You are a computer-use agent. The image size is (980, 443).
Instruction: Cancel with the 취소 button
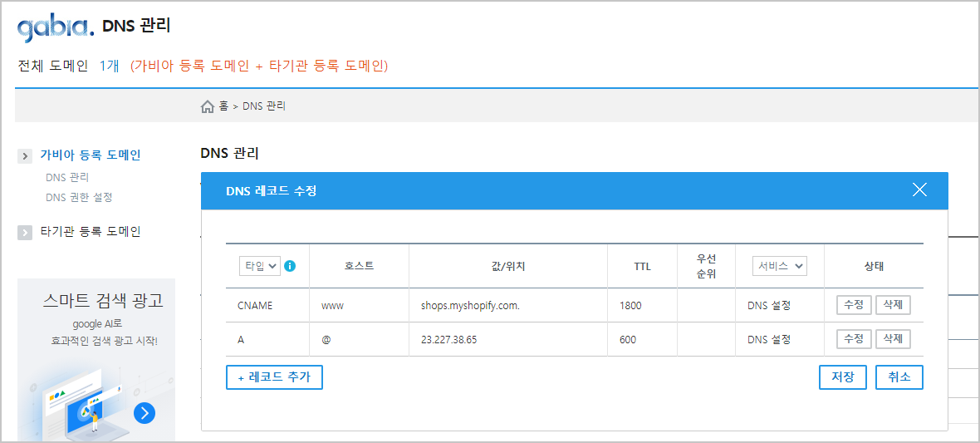point(899,377)
